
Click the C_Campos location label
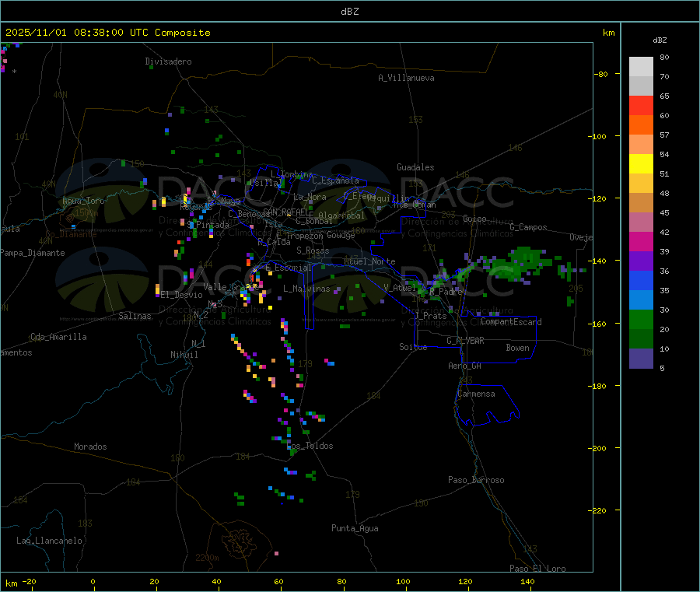529,227
